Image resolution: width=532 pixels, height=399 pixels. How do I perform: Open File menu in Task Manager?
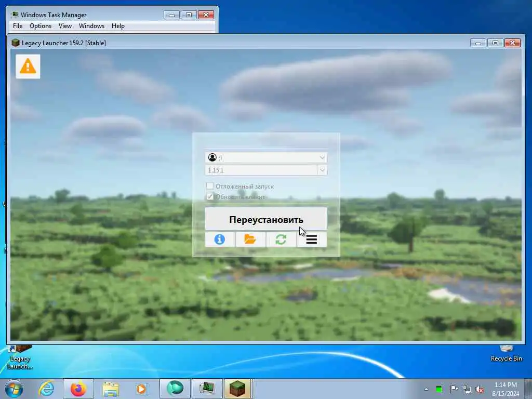[x=18, y=26]
